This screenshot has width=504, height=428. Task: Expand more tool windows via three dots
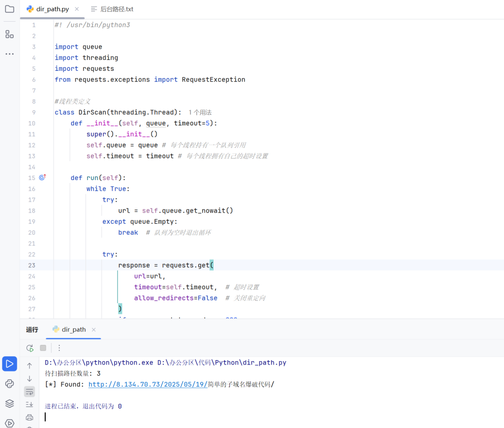[x=9, y=54]
